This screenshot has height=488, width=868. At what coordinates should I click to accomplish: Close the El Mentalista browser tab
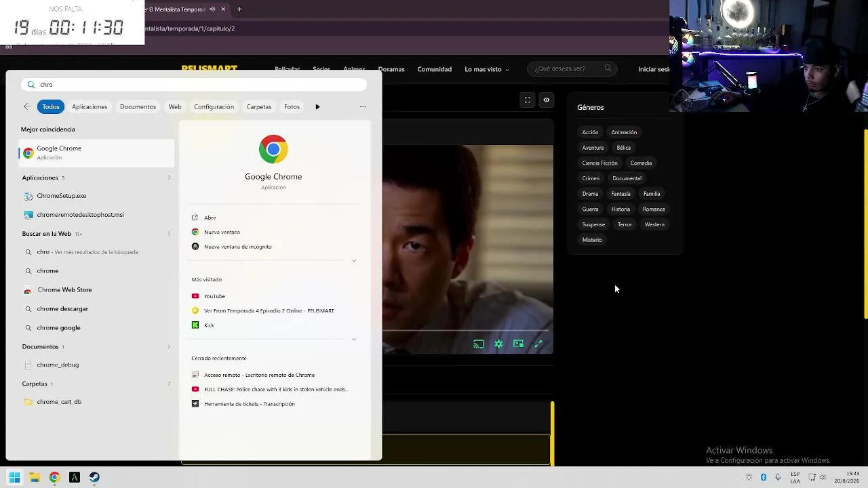click(223, 9)
